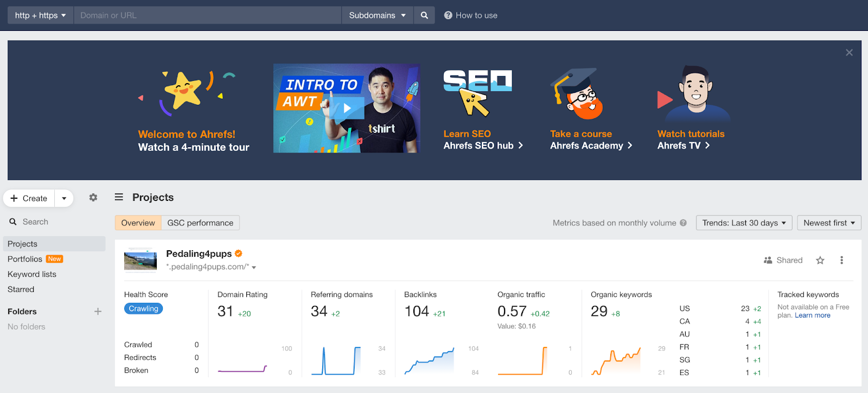Select Projects in the sidebar
The width and height of the screenshot is (868, 393).
[54, 244]
